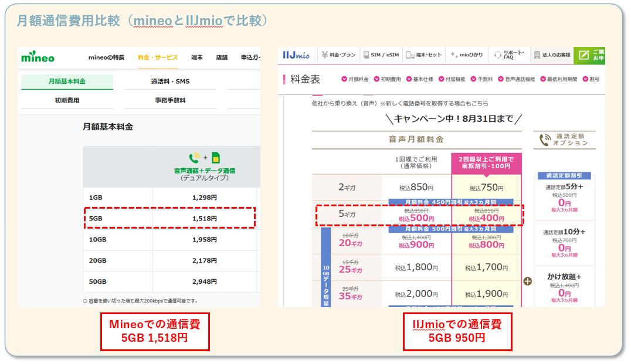
Task: Click 税込900円 price for 20ギガ
Action: pos(416,244)
